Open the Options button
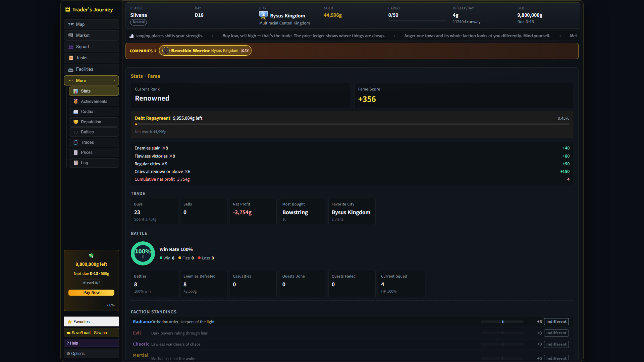Viewport: 644px width, 362px height. click(91, 354)
